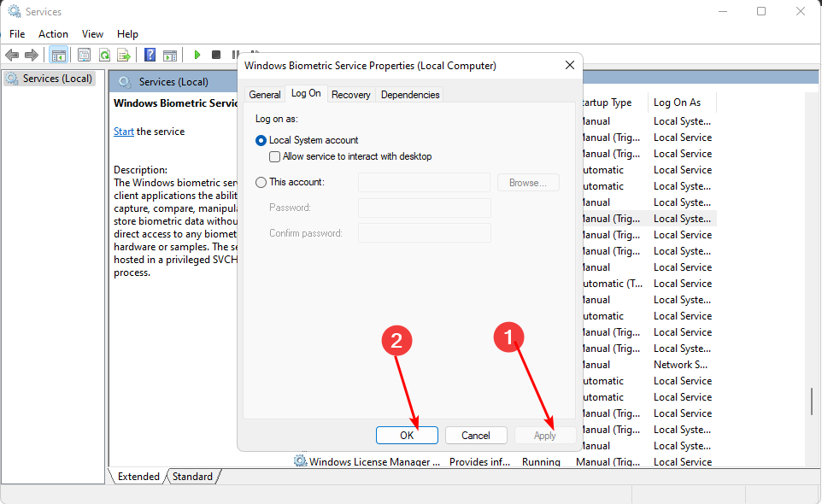822x504 pixels.
Task: Switch to the Standard view tab
Action: 192,476
